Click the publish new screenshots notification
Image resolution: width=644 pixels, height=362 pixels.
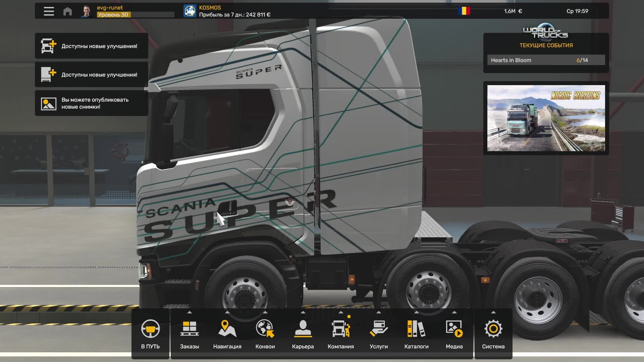pyautogui.click(x=92, y=103)
